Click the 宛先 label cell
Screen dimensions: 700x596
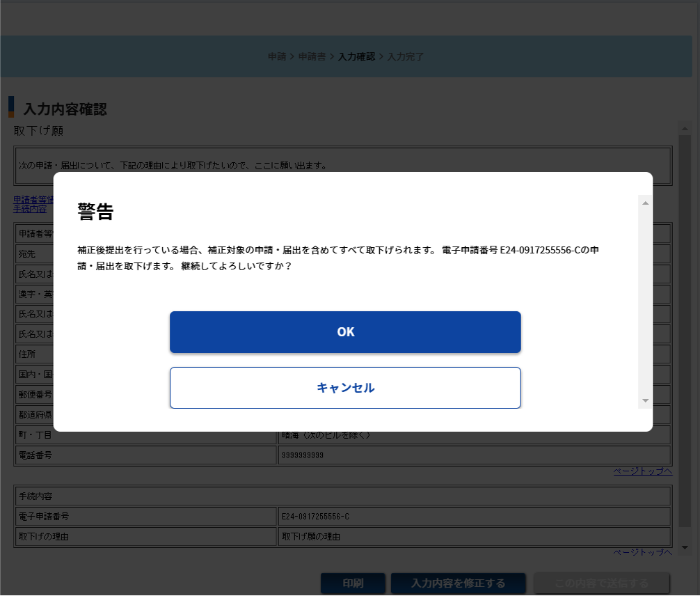point(35,253)
